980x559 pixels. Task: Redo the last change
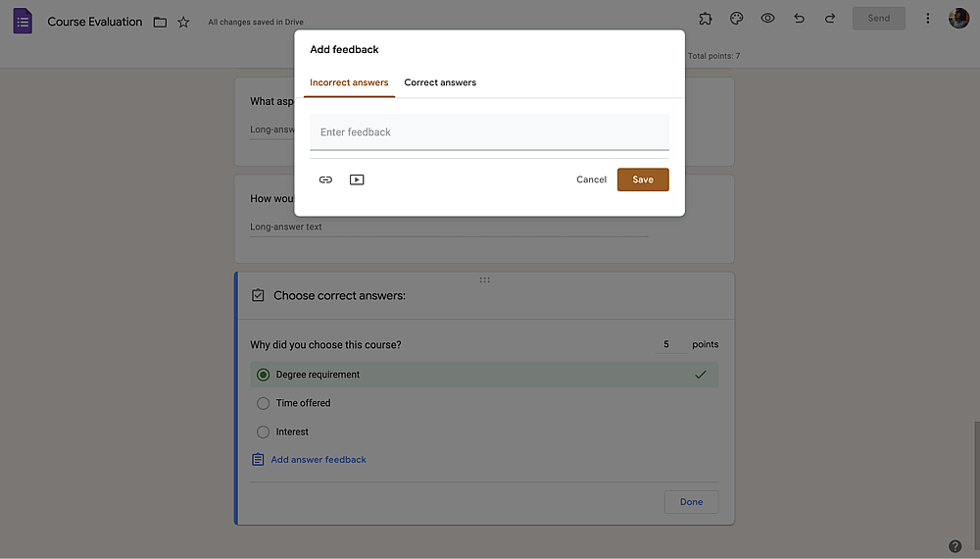pos(830,18)
